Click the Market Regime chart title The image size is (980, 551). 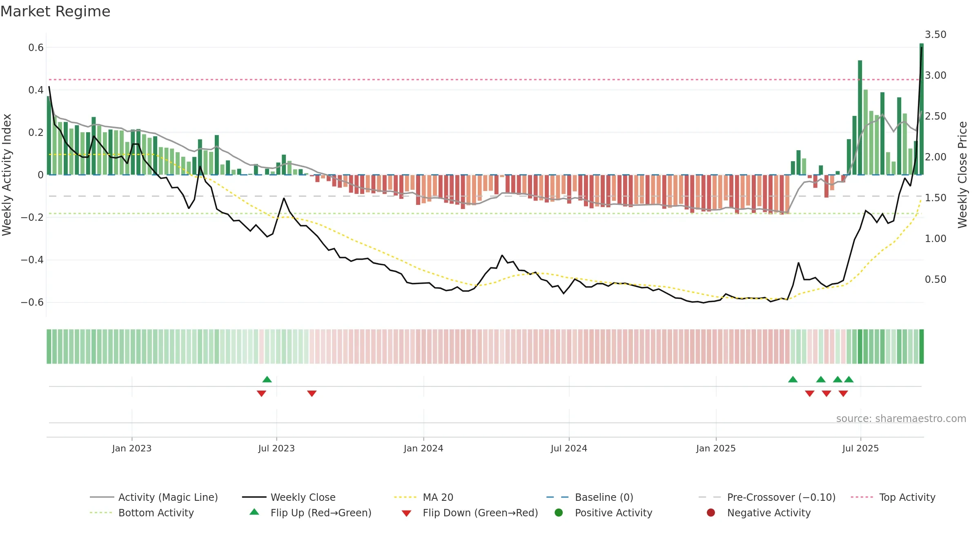[x=55, y=11]
